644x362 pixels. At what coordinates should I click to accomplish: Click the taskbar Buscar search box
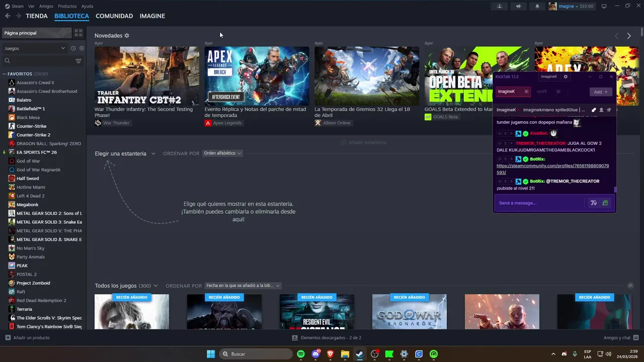(256, 354)
